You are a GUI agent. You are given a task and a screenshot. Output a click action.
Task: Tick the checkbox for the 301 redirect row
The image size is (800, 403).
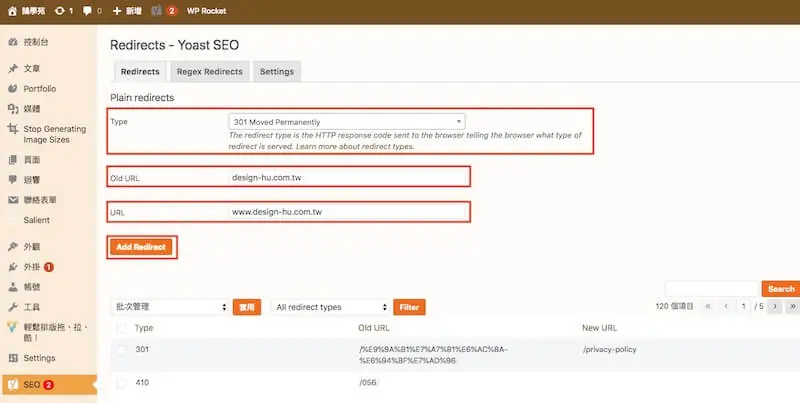(x=121, y=350)
